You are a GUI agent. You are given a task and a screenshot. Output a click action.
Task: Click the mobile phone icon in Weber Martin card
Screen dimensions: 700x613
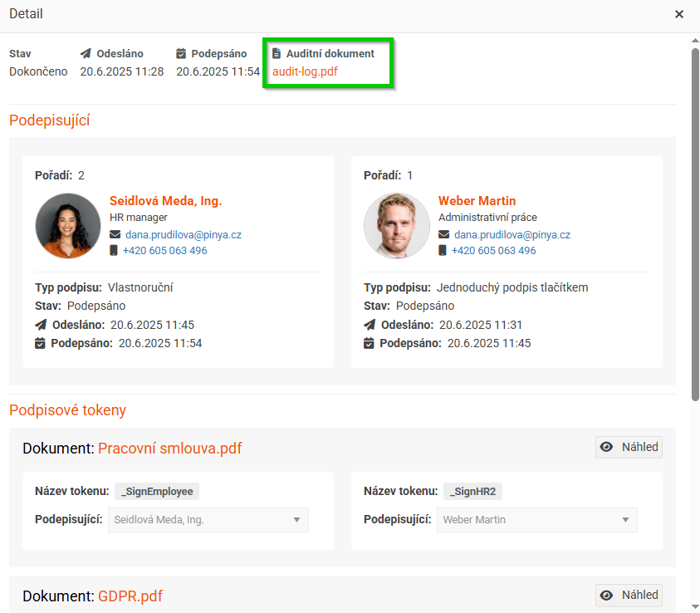[443, 251]
